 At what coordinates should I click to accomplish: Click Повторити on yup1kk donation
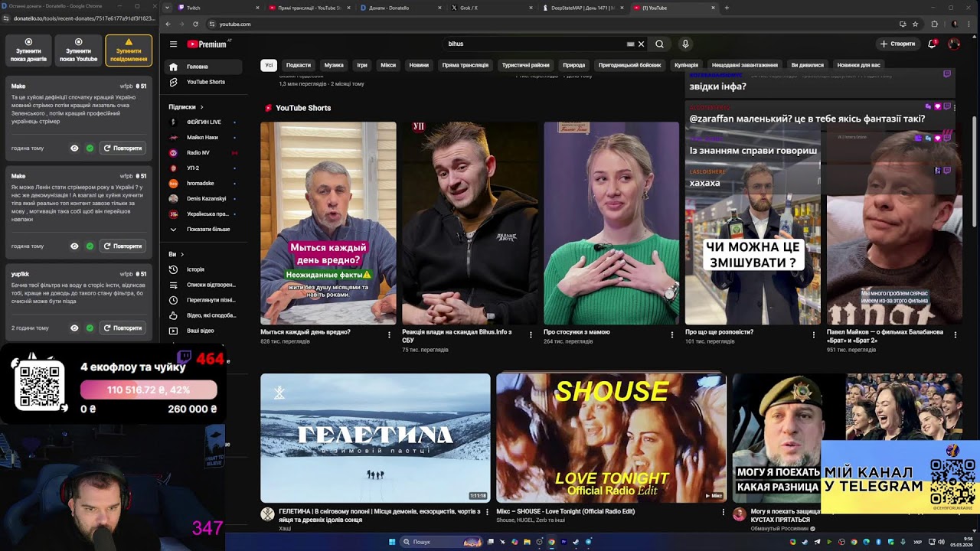[x=122, y=328]
